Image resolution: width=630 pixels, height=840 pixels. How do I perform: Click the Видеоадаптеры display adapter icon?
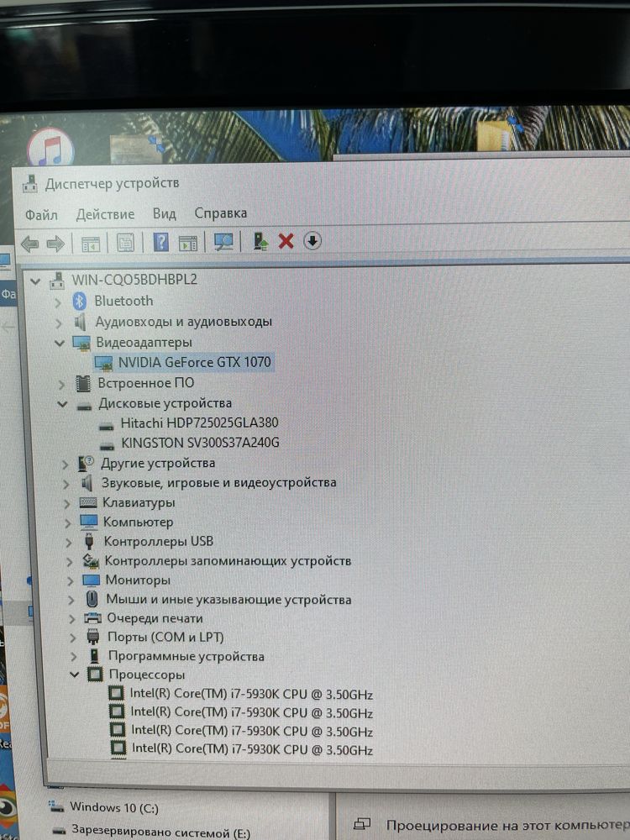pos(81,343)
